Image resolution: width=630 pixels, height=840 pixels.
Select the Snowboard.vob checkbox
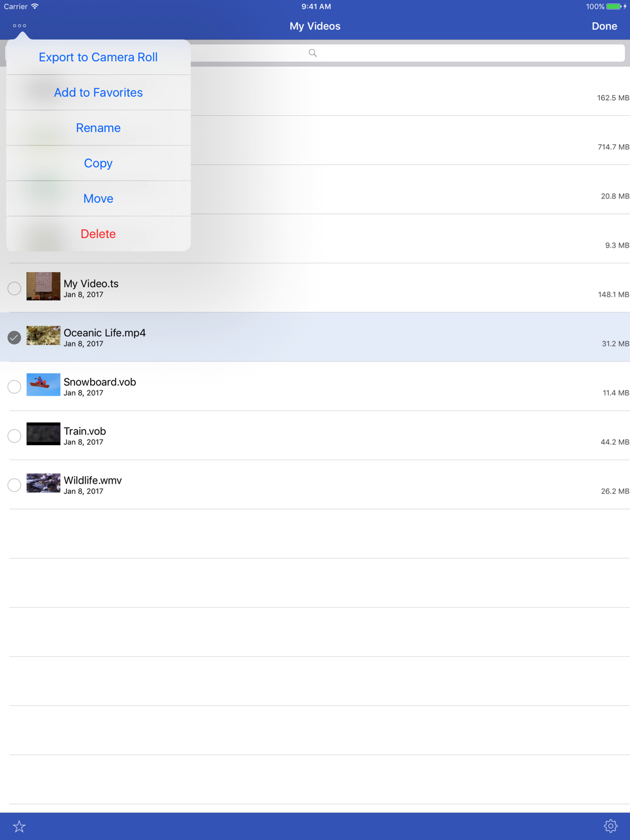coord(14,387)
